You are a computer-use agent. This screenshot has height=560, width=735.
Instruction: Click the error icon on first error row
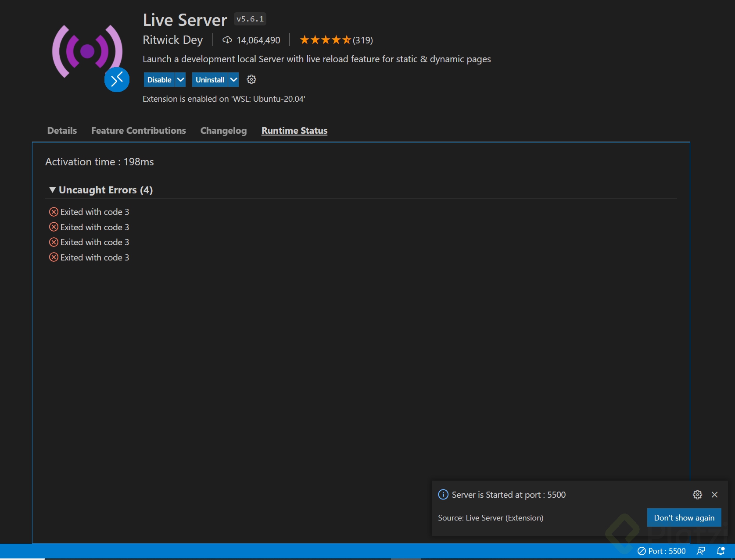point(54,212)
